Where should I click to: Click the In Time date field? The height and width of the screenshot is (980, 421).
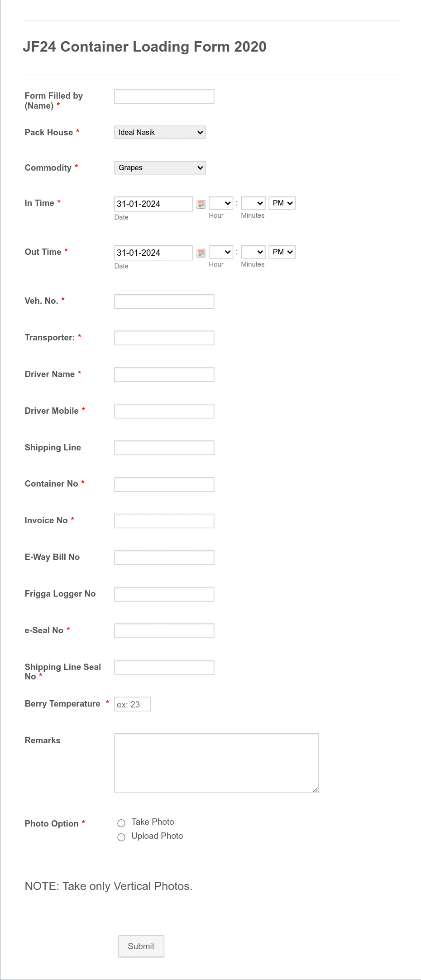(x=153, y=204)
